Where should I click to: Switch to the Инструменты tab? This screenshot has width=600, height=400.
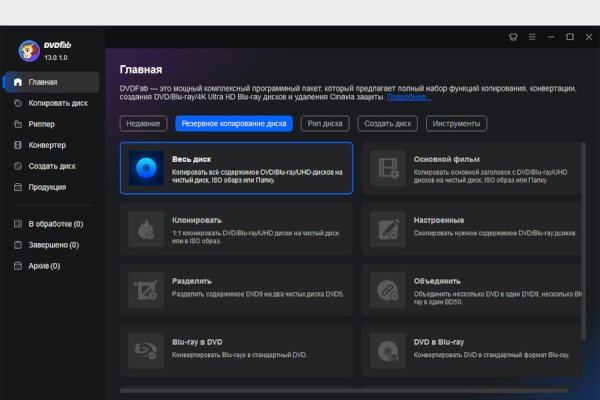coord(456,124)
